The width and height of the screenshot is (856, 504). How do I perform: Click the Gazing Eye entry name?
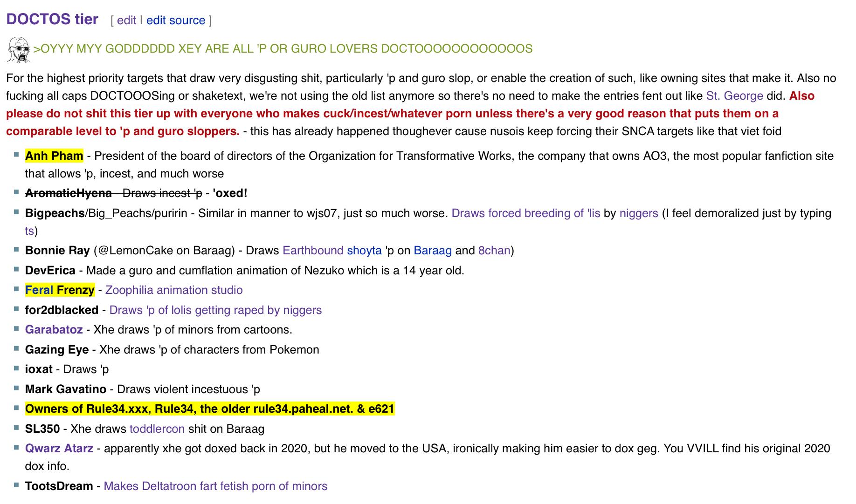click(x=57, y=350)
